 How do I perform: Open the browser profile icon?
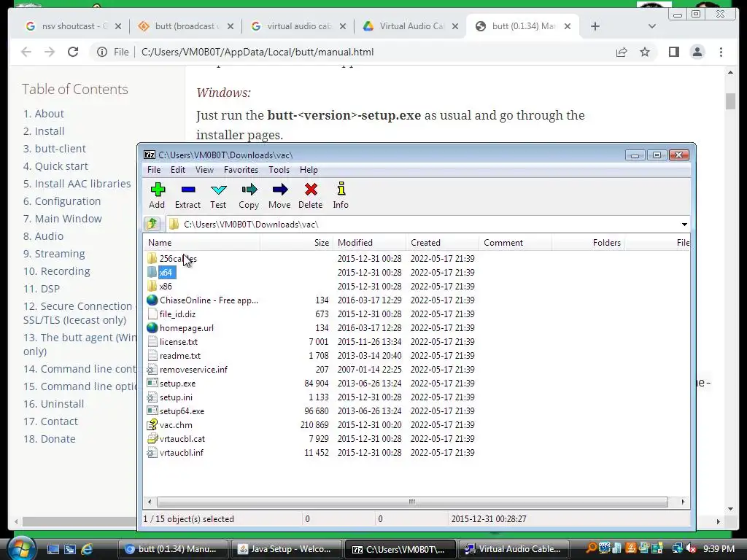click(x=697, y=52)
